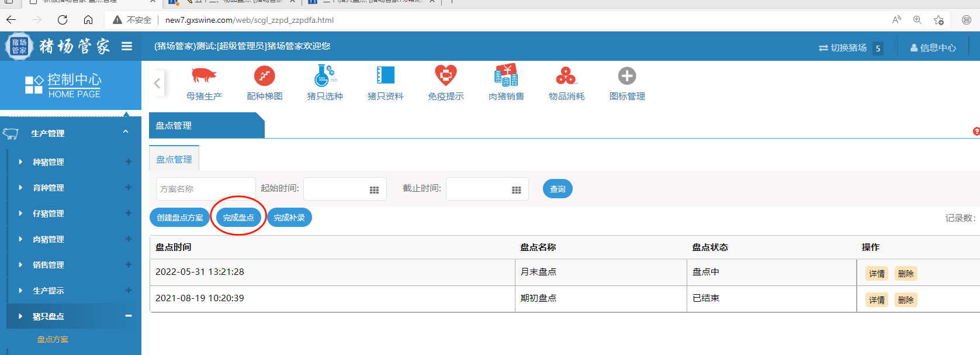Image resolution: width=980 pixels, height=355 pixels.
Task: Open the 物品消耗 shortcut icon
Action: pyautogui.click(x=566, y=76)
